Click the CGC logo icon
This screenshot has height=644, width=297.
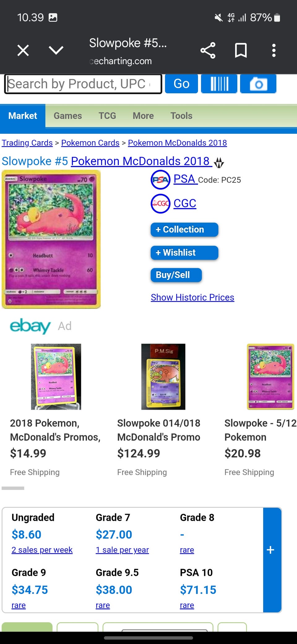pos(160,203)
